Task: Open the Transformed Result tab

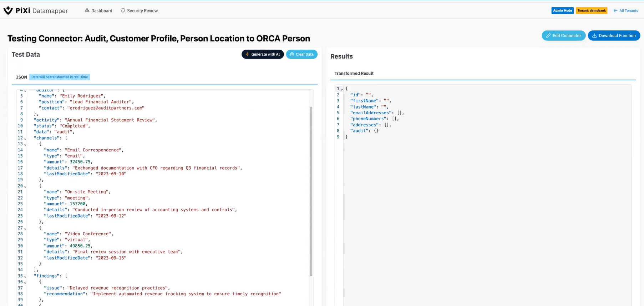Action: point(354,74)
